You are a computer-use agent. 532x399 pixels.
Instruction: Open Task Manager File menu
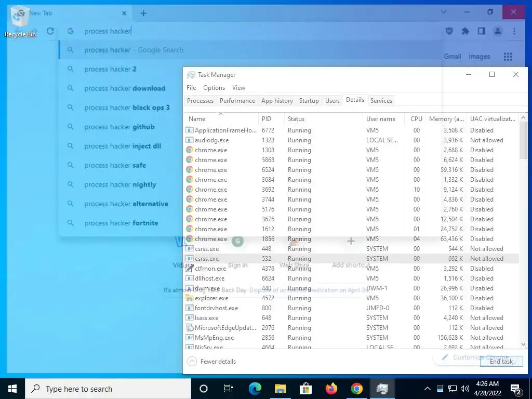coord(191,87)
